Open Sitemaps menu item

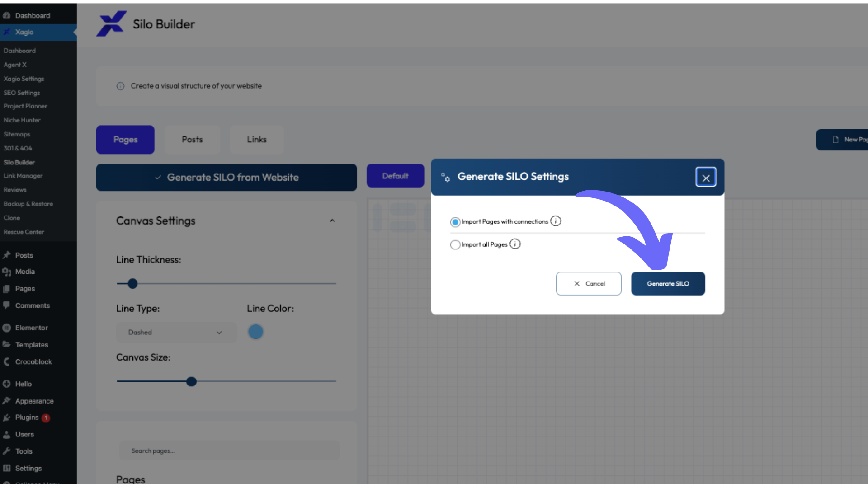[17, 134]
